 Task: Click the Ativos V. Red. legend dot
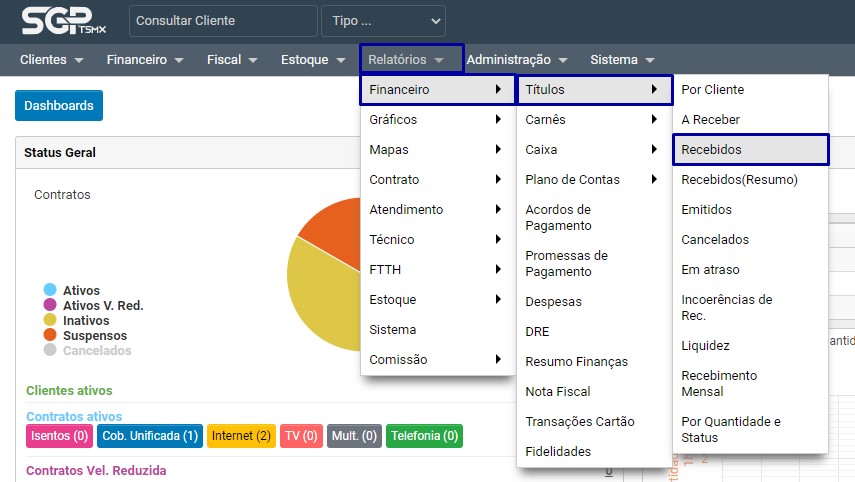50,305
